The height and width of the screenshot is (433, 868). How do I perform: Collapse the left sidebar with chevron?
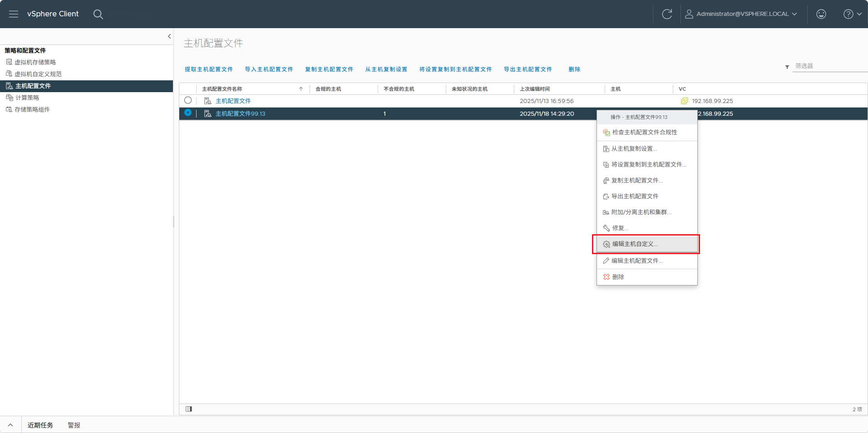[169, 36]
